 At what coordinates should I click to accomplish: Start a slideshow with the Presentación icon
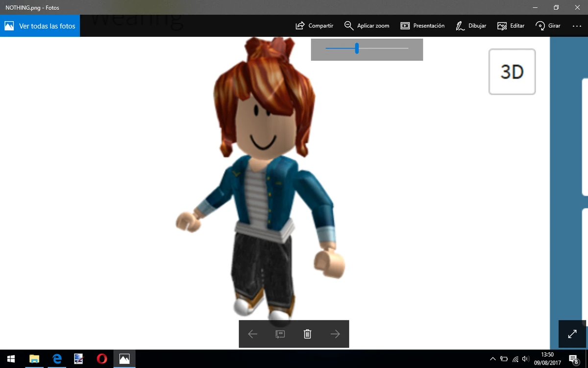click(x=404, y=26)
